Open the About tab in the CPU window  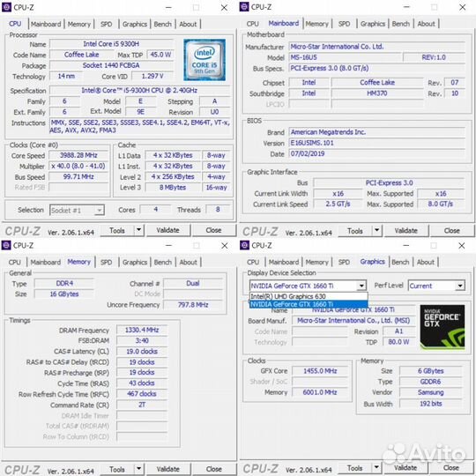pyautogui.click(x=188, y=24)
